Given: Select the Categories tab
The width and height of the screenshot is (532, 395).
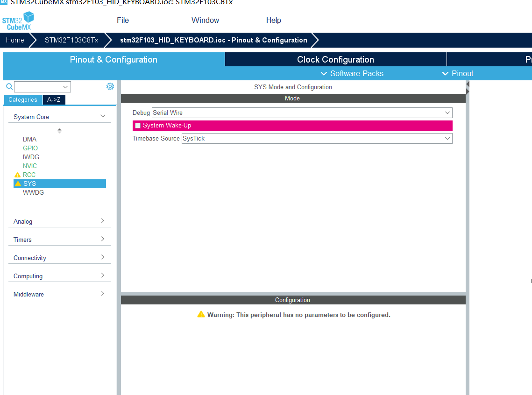Looking at the screenshot, I should point(23,99).
